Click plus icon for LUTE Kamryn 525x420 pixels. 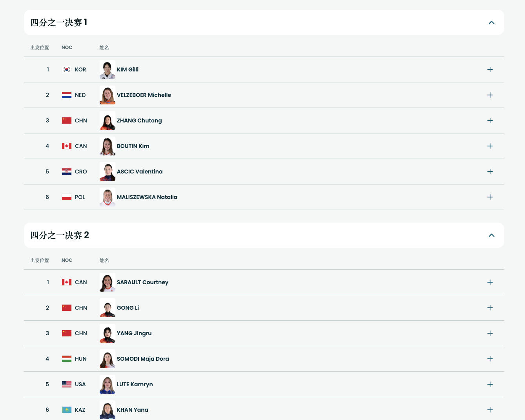pos(490,384)
